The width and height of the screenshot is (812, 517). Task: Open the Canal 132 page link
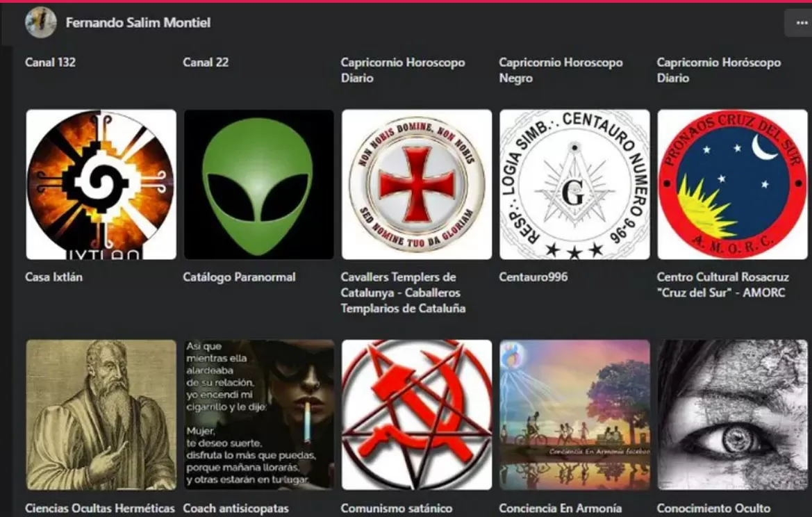click(x=50, y=63)
